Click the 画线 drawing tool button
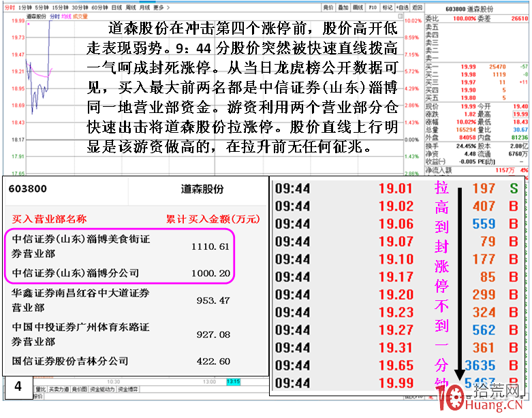The image size is (532, 418). 358,7
